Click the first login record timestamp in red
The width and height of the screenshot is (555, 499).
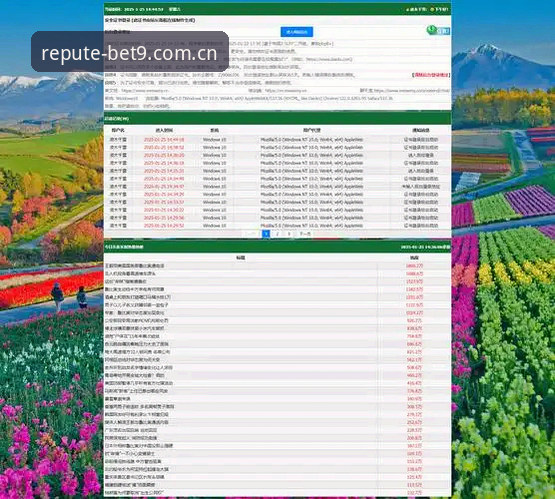coord(164,140)
